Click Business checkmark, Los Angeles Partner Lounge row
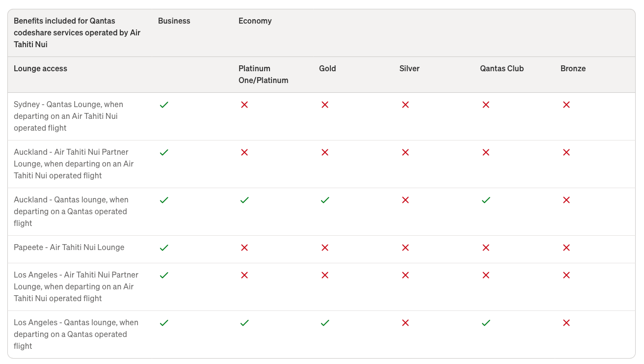644x364 pixels. 164,275
